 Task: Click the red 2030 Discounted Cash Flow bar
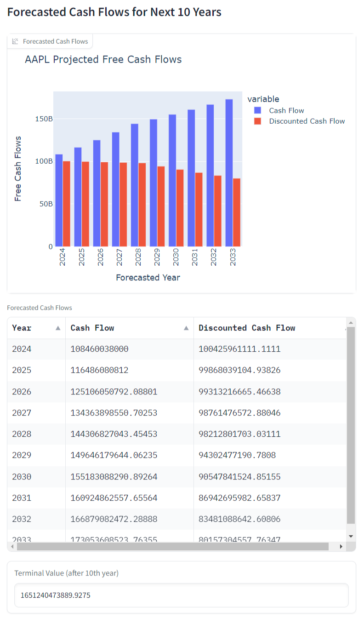click(180, 208)
